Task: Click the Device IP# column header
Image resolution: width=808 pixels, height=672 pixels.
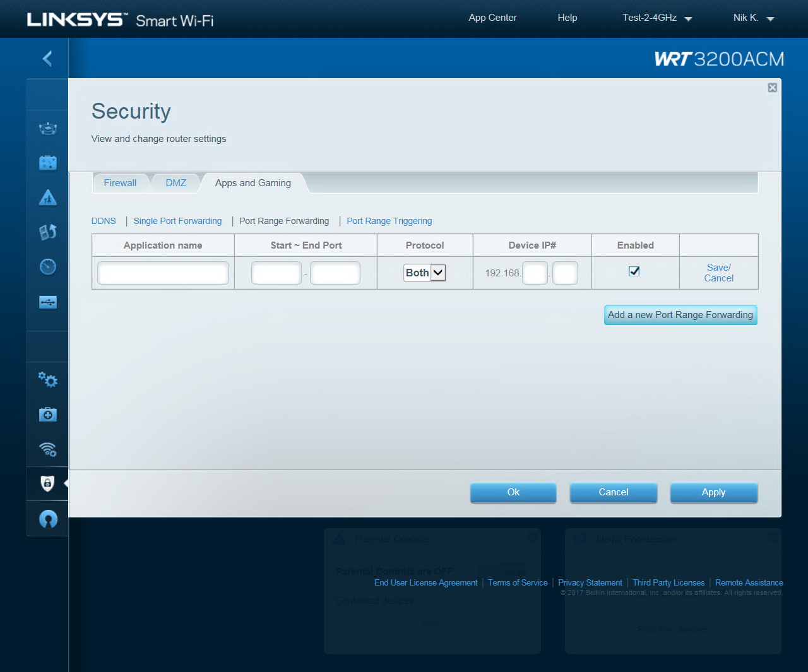Action: coord(532,245)
